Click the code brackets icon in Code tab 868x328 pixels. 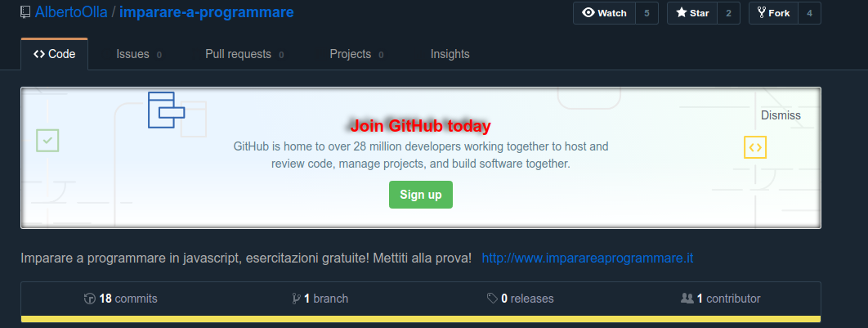click(38, 54)
